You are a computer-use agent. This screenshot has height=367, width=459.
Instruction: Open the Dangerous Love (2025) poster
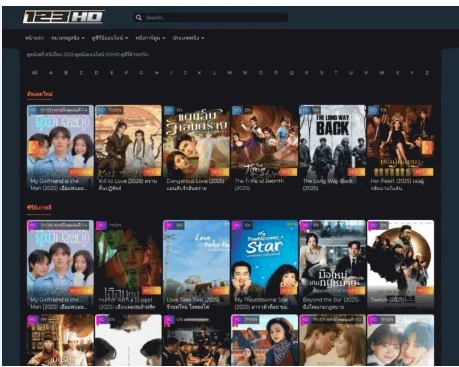coord(196,148)
